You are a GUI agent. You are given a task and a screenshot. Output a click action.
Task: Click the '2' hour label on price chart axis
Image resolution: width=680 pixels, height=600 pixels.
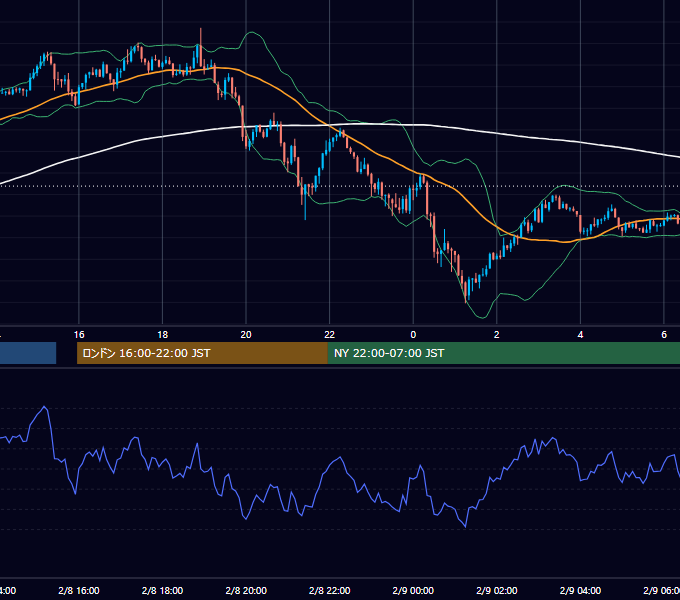point(497,335)
